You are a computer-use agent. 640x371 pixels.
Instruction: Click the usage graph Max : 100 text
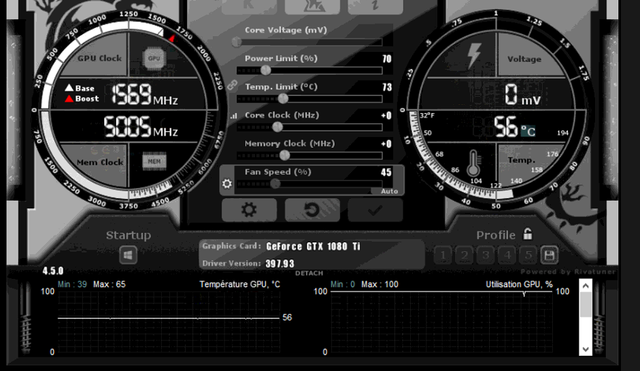coord(380,284)
